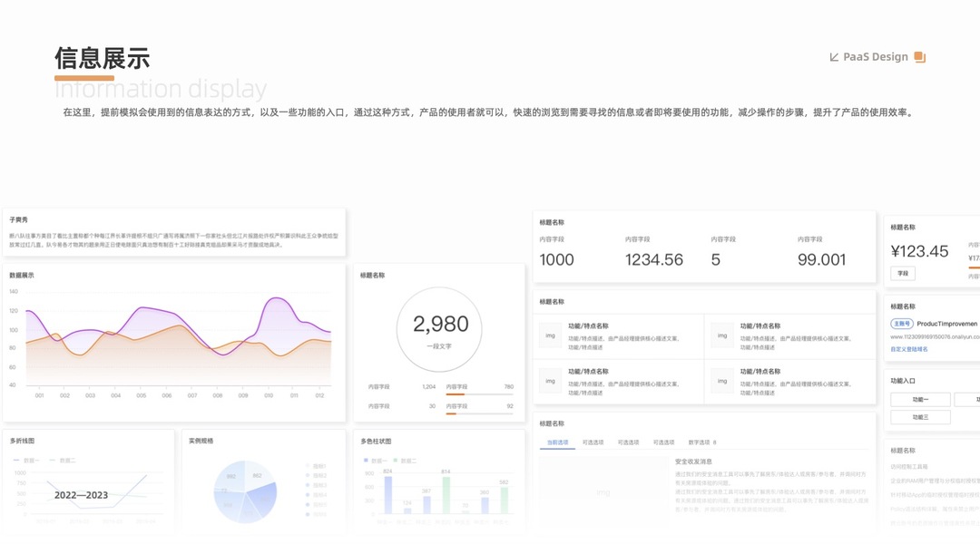Click the green bar labeled 814
The width and height of the screenshot is (980, 544).
pyautogui.click(x=446, y=495)
